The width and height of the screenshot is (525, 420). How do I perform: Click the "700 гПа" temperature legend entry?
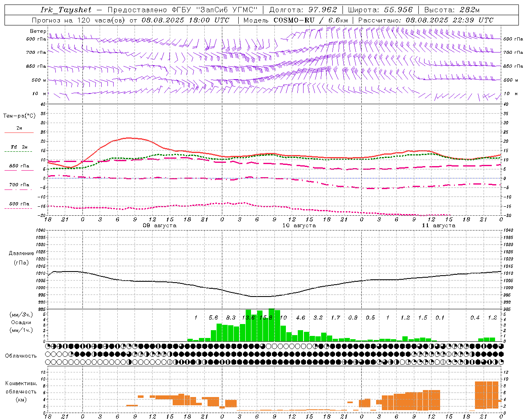(19, 185)
